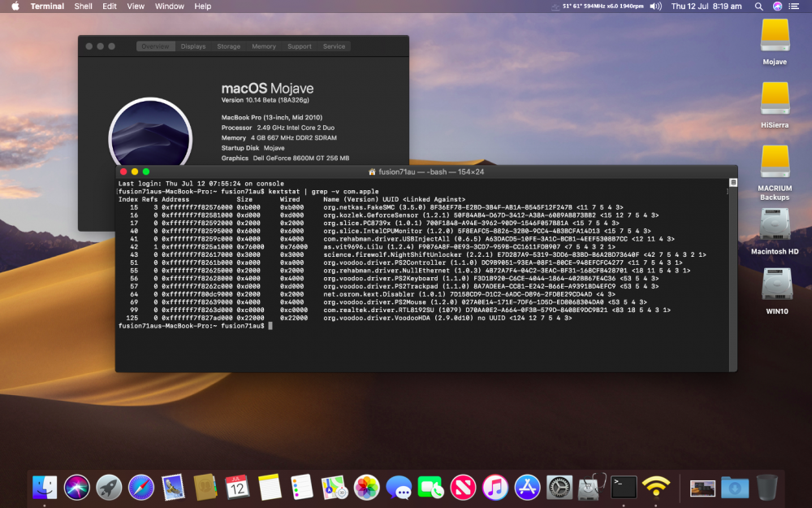Open the View menu

pos(136,7)
